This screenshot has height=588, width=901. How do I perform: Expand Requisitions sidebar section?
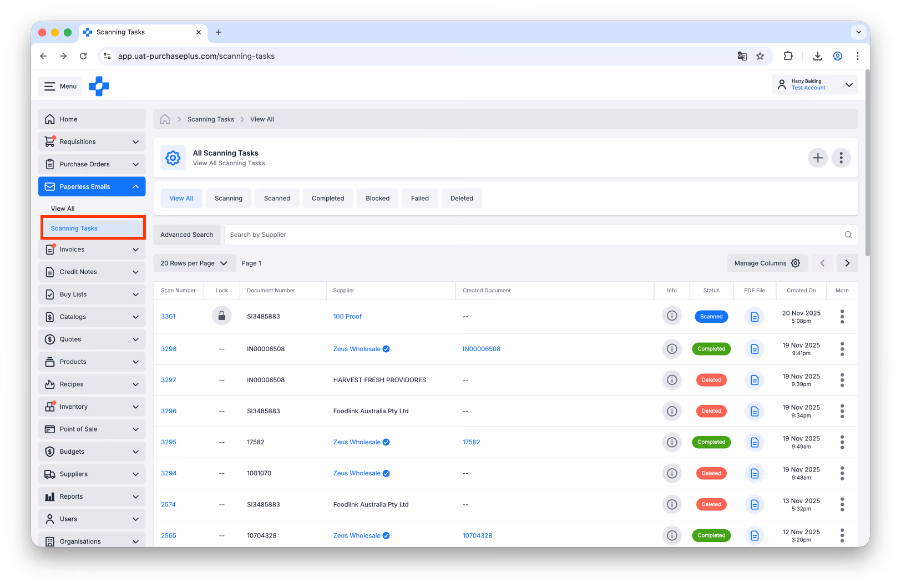point(92,142)
